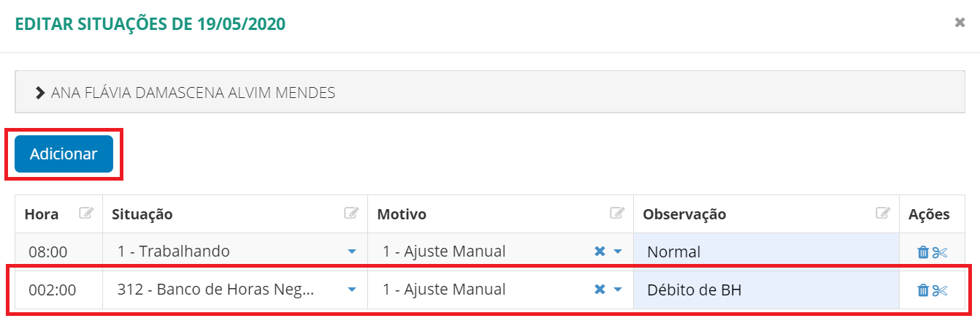
Task: Expand the Ana Flávia Damascena Alvim Mendes panel
Action: coord(41,93)
